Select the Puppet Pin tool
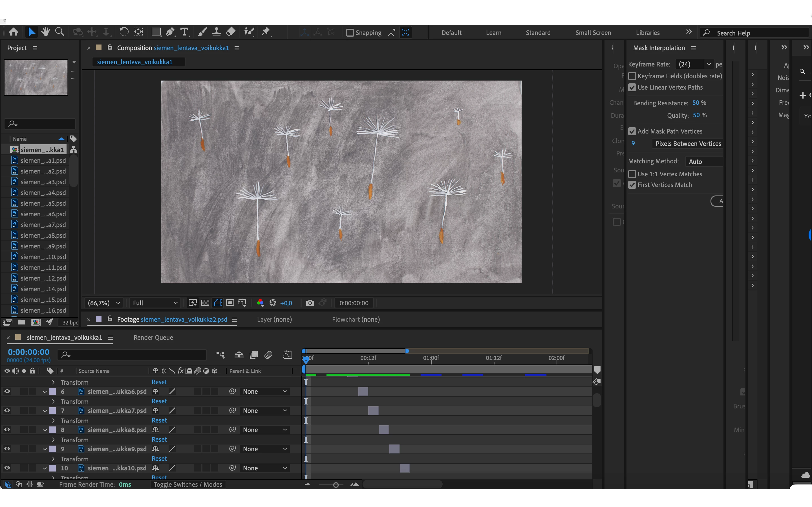The height and width of the screenshot is (507, 812). point(266,32)
